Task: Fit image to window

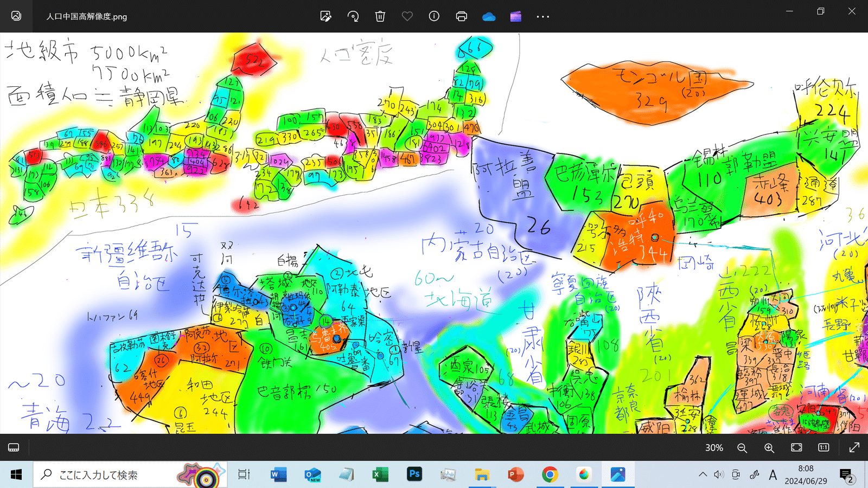Action: [796, 447]
